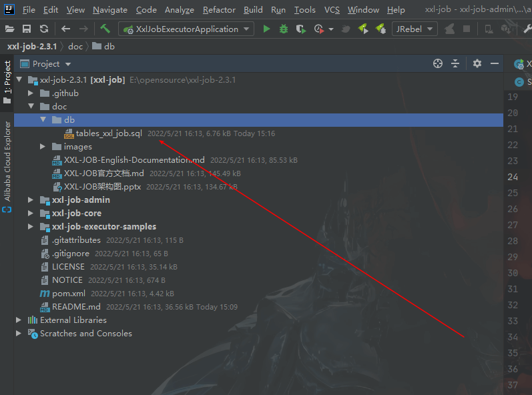
Task: Select XXL-JOB官方文档.md file
Action: 103,173
